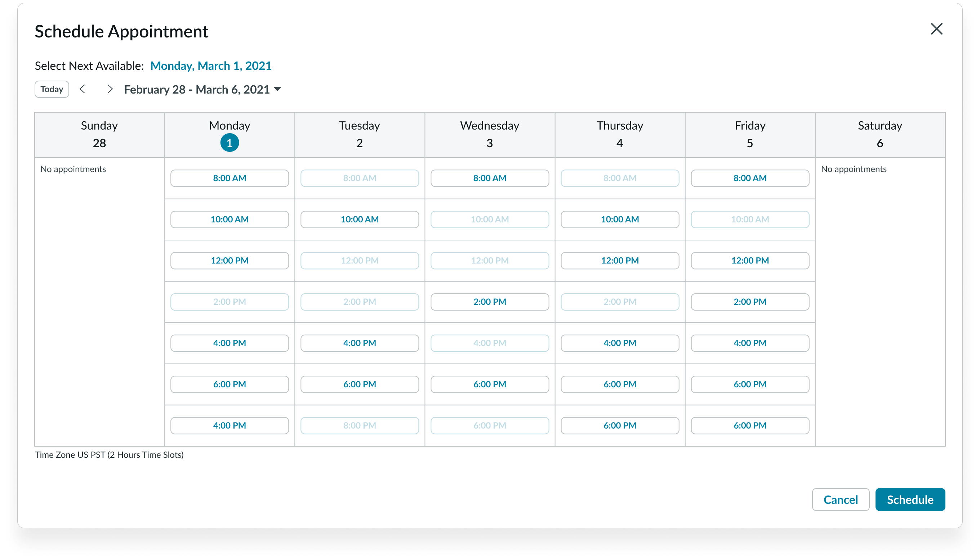
Task: Select next available Monday, March 1, 2021 link
Action: (x=210, y=66)
